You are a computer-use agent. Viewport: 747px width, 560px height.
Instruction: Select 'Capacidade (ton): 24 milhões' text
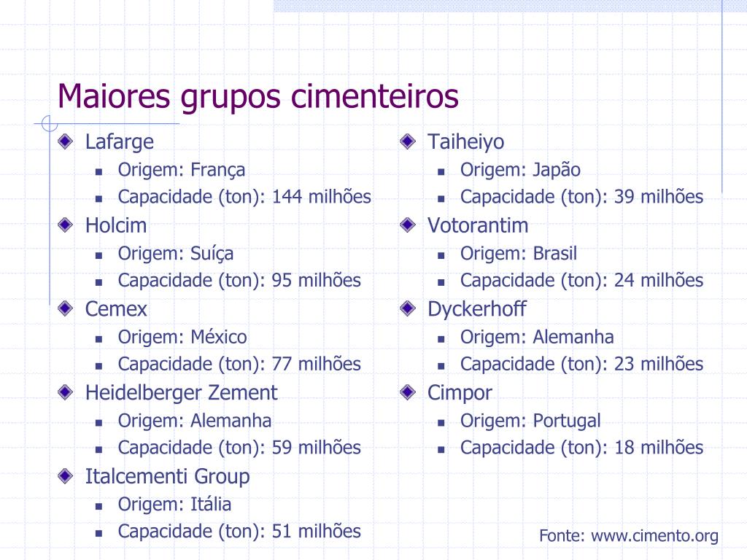(x=581, y=281)
